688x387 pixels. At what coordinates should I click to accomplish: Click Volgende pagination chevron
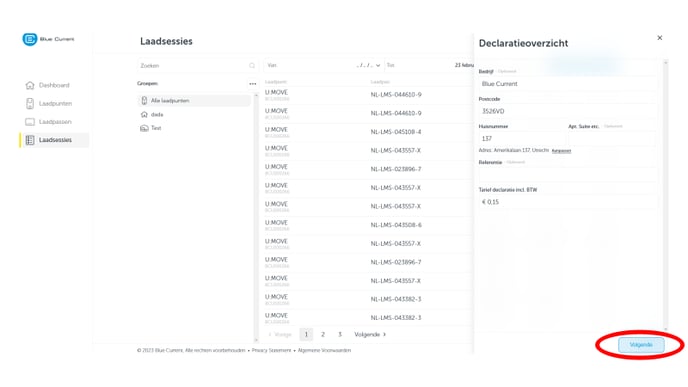click(x=385, y=334)
